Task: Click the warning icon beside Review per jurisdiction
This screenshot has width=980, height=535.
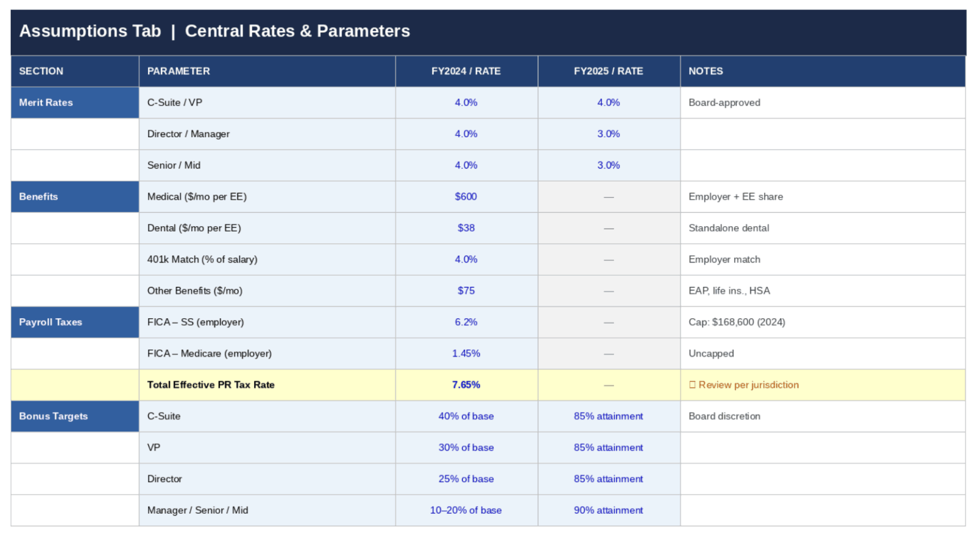Action: 692,385
